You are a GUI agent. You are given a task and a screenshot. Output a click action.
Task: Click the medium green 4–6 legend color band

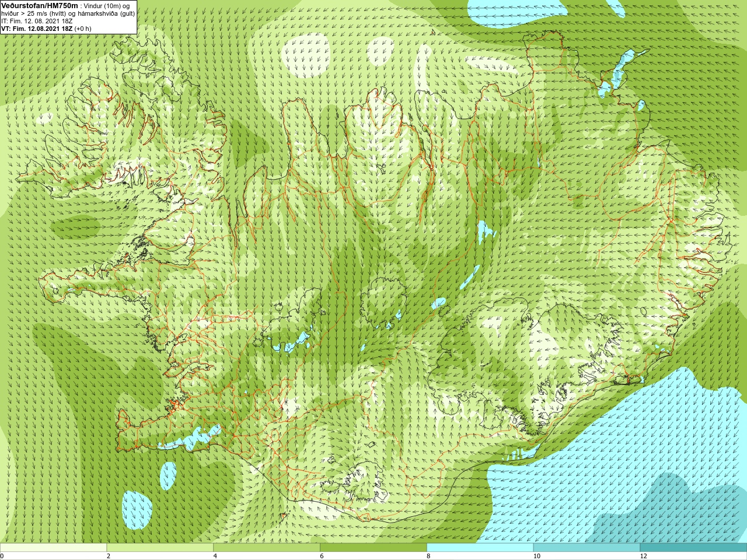point(267,548)
